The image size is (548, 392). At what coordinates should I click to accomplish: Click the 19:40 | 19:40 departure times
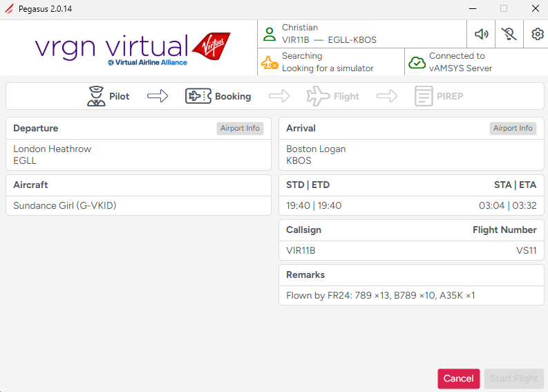[x=314, y=205]
